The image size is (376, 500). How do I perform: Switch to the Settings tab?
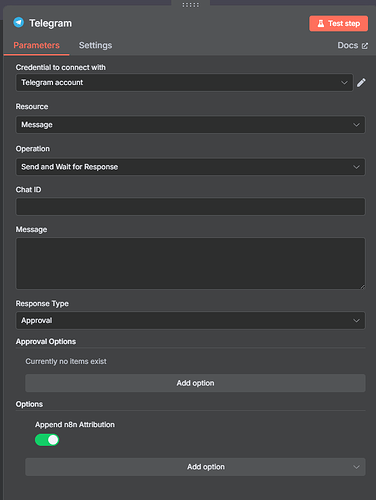95,45
